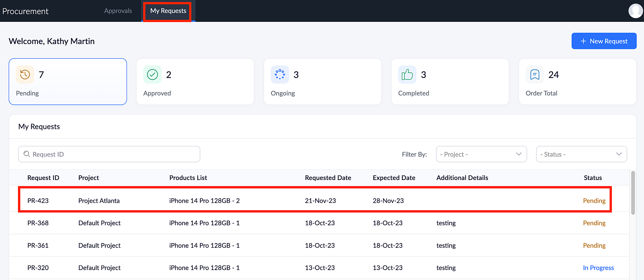
Task: Select the Ongoing label
Action: click(283, 93)
